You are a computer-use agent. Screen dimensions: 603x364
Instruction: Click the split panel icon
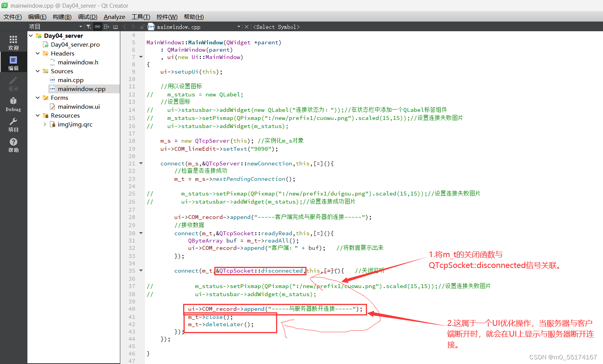(x=107, y=27)
